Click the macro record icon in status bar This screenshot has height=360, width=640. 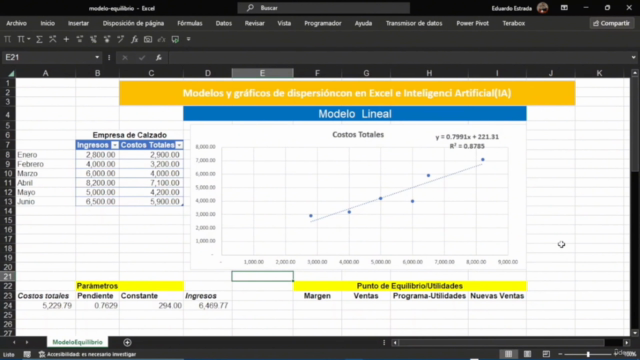coord(27,354)
